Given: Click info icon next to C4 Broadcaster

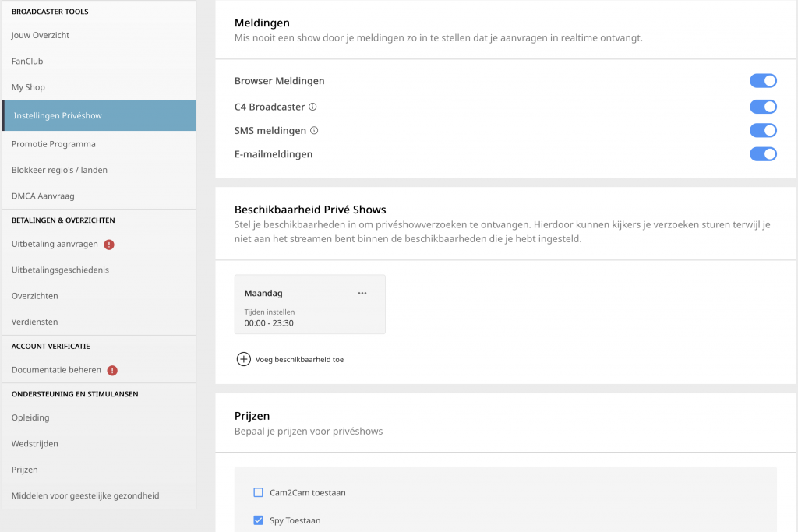Looking at the screenshot, I should (x=312, y=107).
